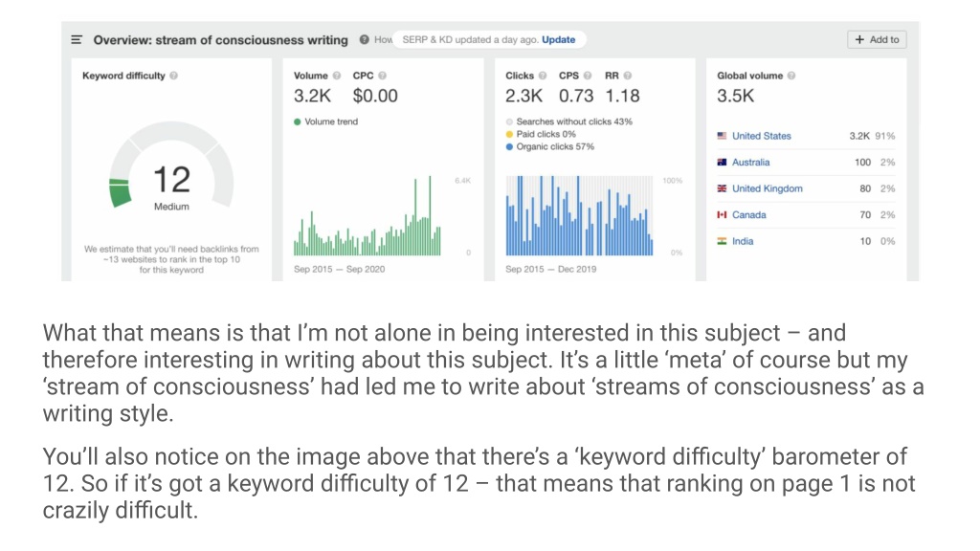Image resolution: width=980 pixels, height=551 pixels.
Task: Click the keyword difficulty gauge showing 12
Action: pos(171,165)
